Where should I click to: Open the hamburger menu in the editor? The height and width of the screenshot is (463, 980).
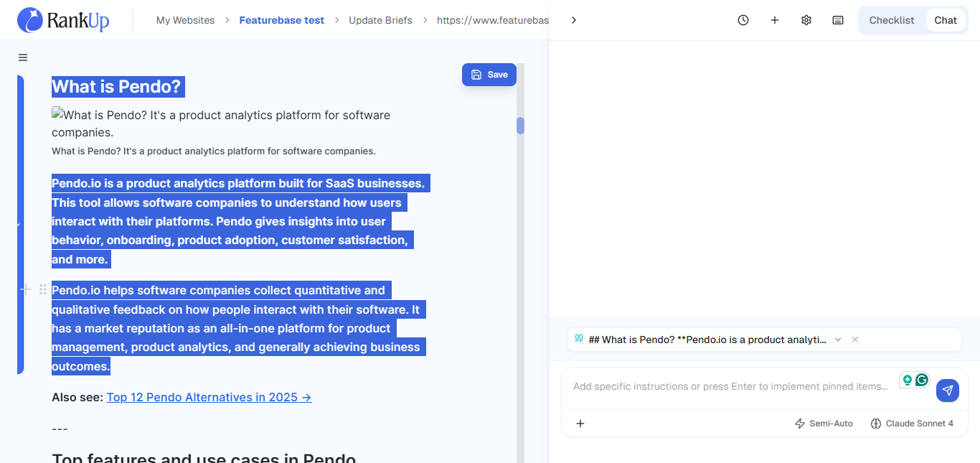click(x=23, y=57)
